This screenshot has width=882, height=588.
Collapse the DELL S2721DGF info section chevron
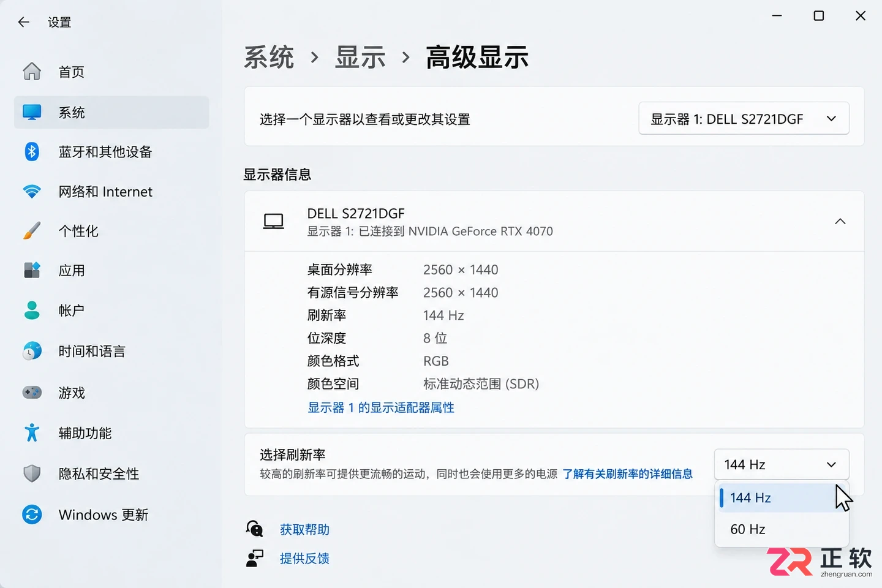840,221
